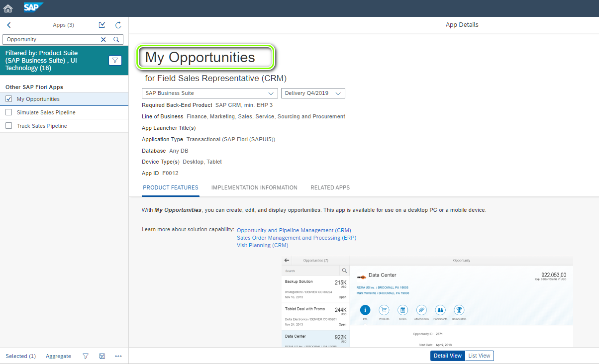The height and width of the screenshot is (364, 599).
Task: Clear the Opportunity search text
Action: click(x=103, y=39)
